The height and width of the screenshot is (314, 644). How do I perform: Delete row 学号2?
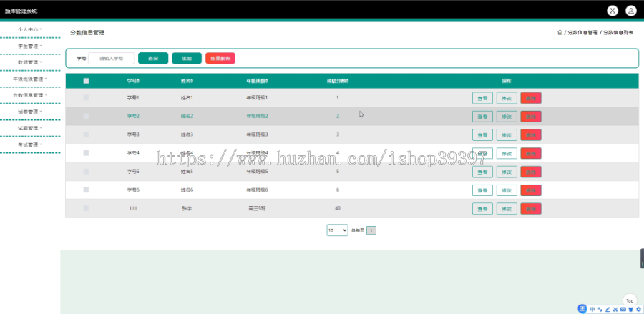point(531,117)
